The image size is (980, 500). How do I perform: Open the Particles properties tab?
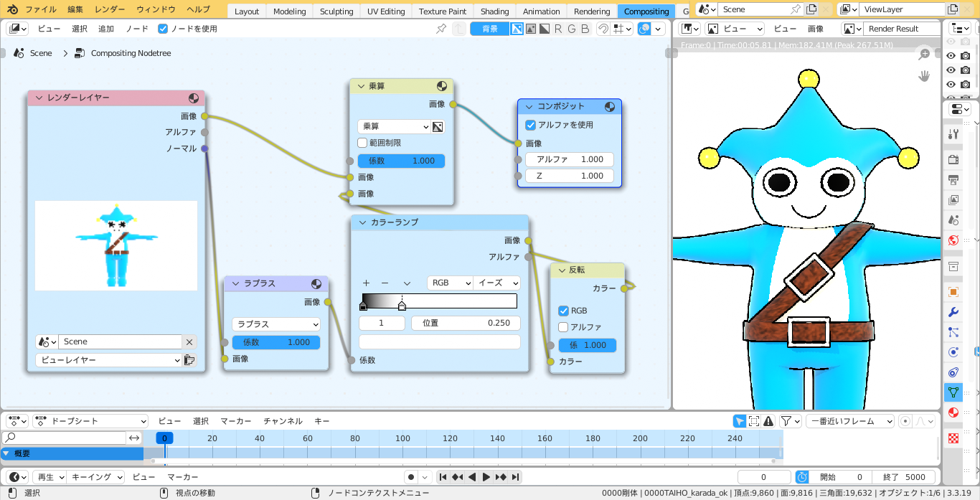point(953,332)
